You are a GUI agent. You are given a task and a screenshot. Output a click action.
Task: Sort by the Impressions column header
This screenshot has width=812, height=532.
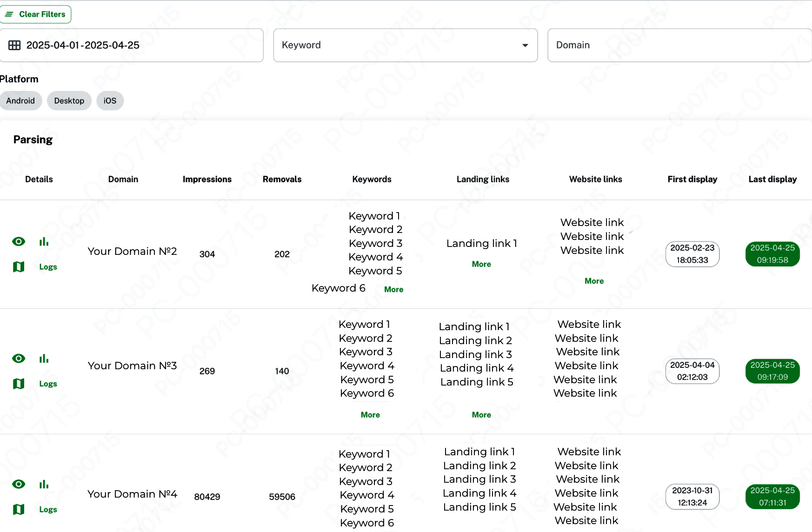pyautogui.click(x=207, y=180)
